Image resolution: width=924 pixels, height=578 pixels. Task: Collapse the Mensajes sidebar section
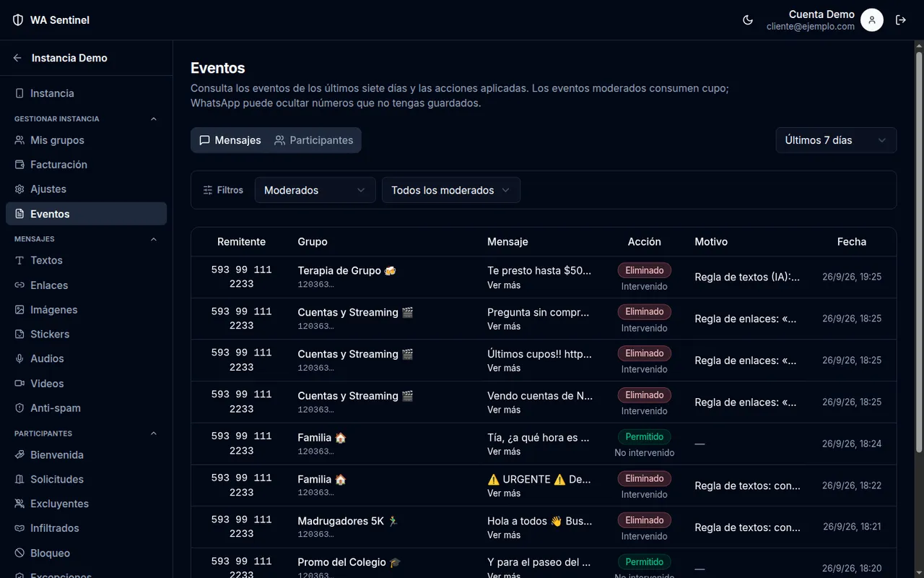153,238
